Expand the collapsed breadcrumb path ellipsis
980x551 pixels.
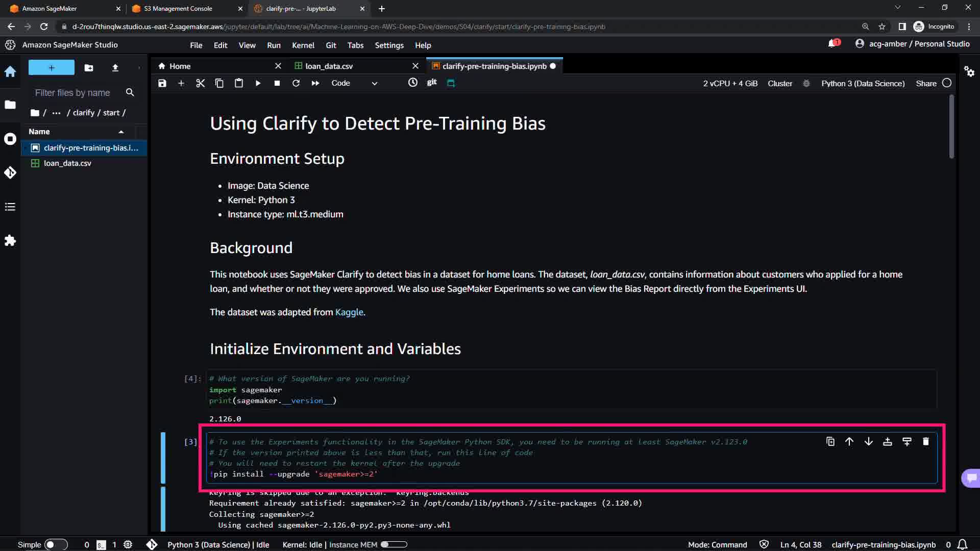tap(56, 113)
